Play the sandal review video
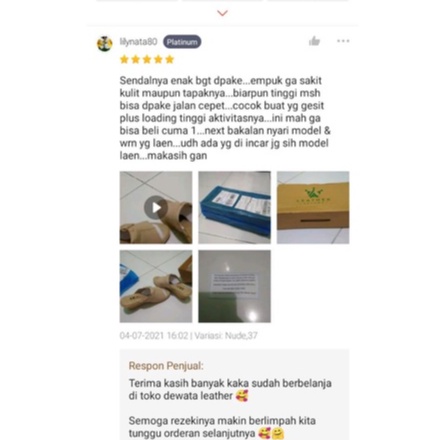 pyautogui.click(x=156, y=207)
